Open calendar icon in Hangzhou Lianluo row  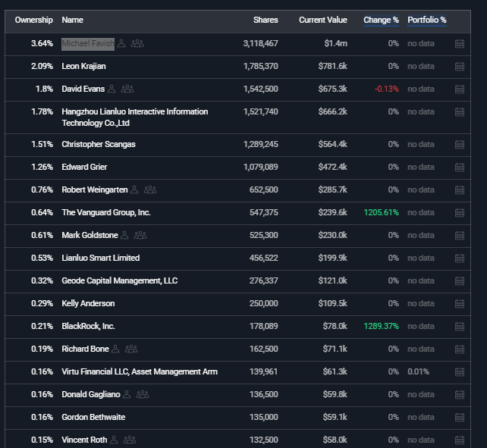(x=460, y=111)
